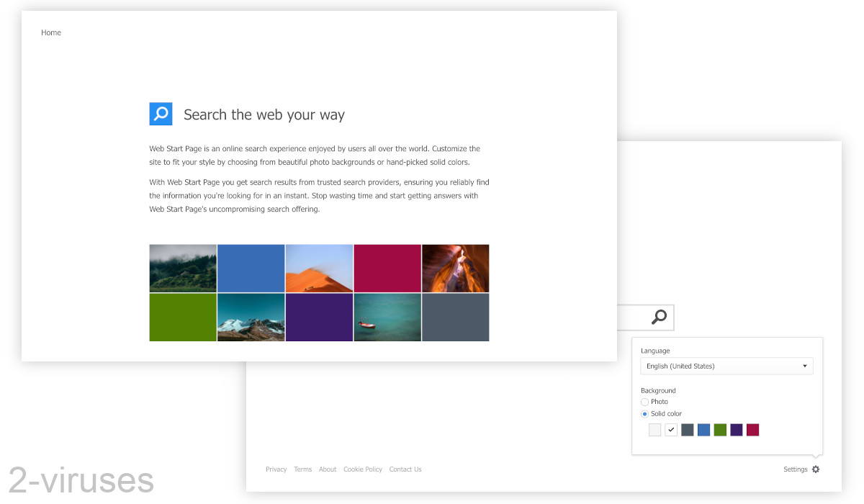This screenshot has height=504, width=864.
Task: Click the Contact Us link
Action: click(x=405, y=469)
